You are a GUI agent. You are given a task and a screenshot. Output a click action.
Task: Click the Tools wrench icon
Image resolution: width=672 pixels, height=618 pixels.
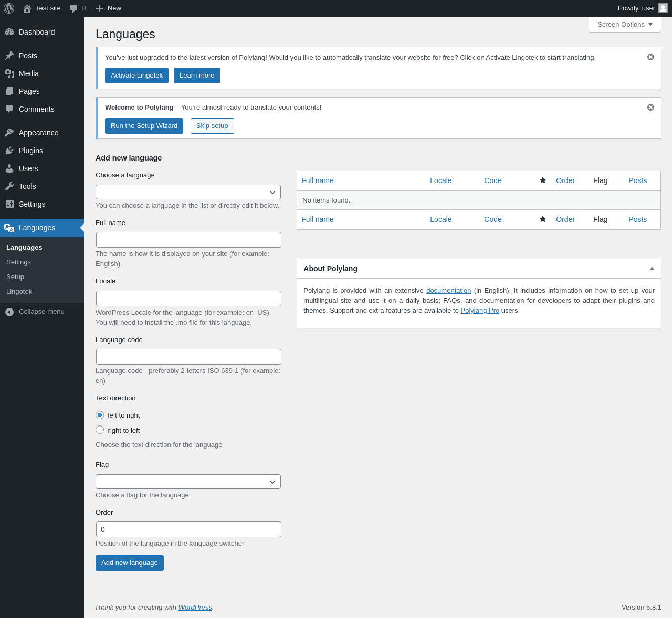(9, 186)
